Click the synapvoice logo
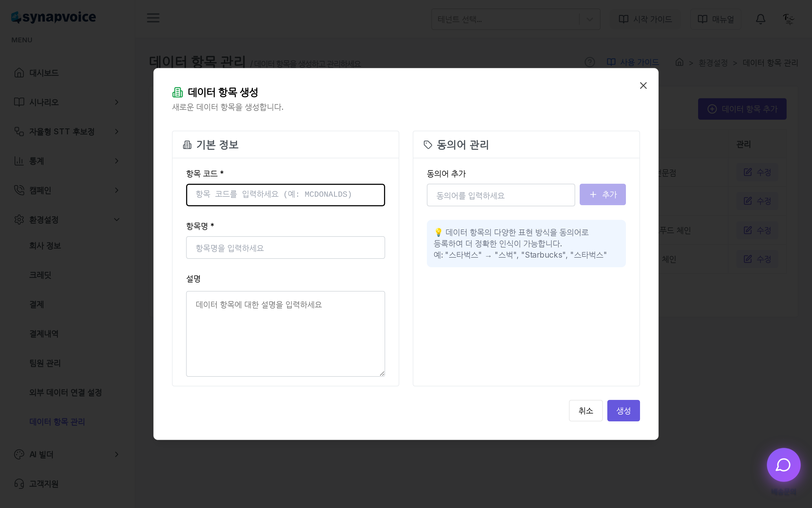 pyautogui.click(x=54, y=17)
